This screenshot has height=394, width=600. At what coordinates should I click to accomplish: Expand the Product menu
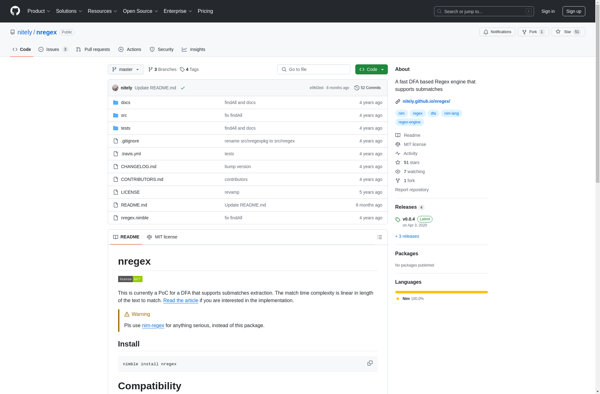click(x=38, y=11)
